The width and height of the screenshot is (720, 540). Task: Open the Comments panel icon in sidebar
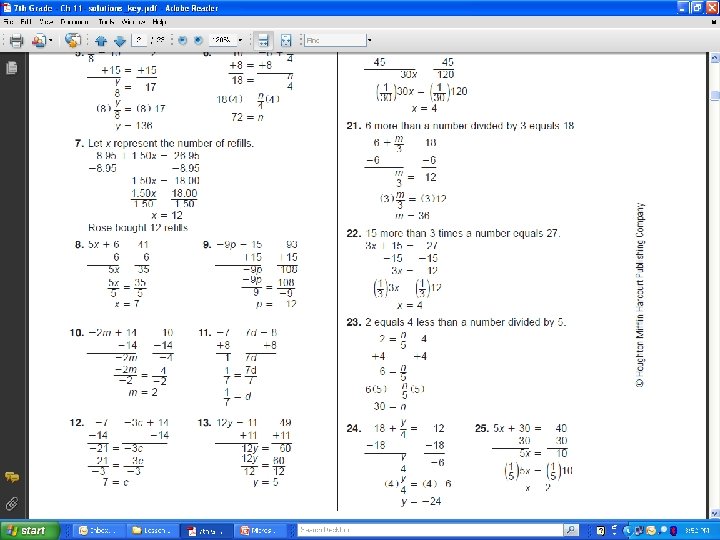[x=12, y=478]
